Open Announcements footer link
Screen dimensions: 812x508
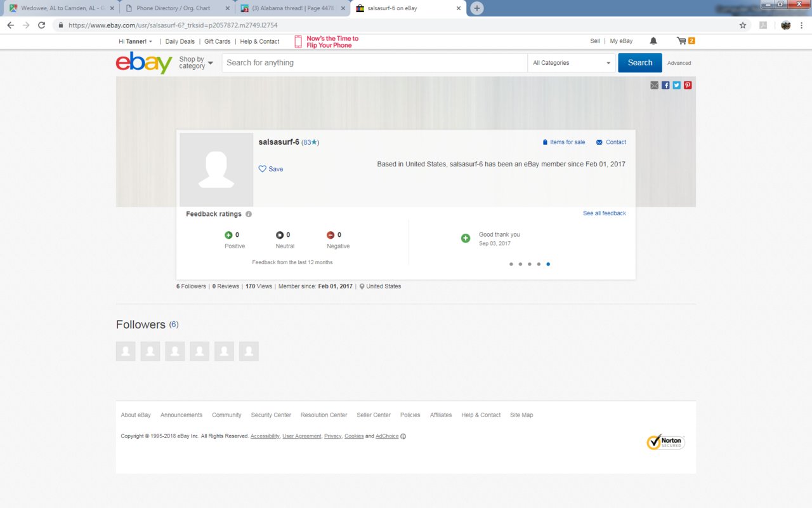[x=181, y=415]
